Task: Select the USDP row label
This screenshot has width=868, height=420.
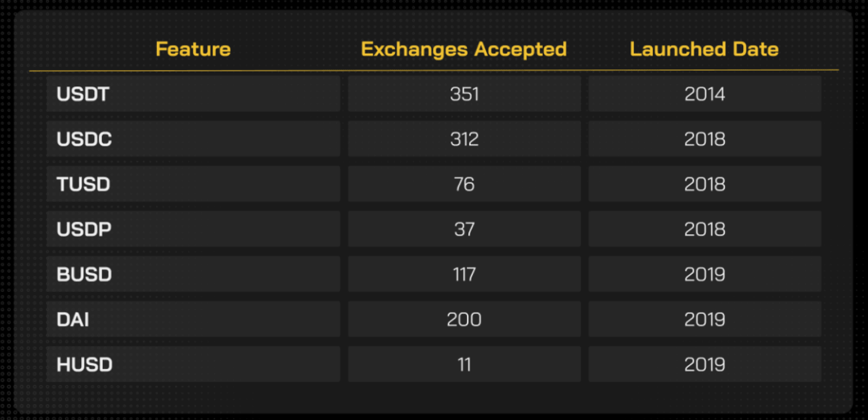Action: coord(84,230)
